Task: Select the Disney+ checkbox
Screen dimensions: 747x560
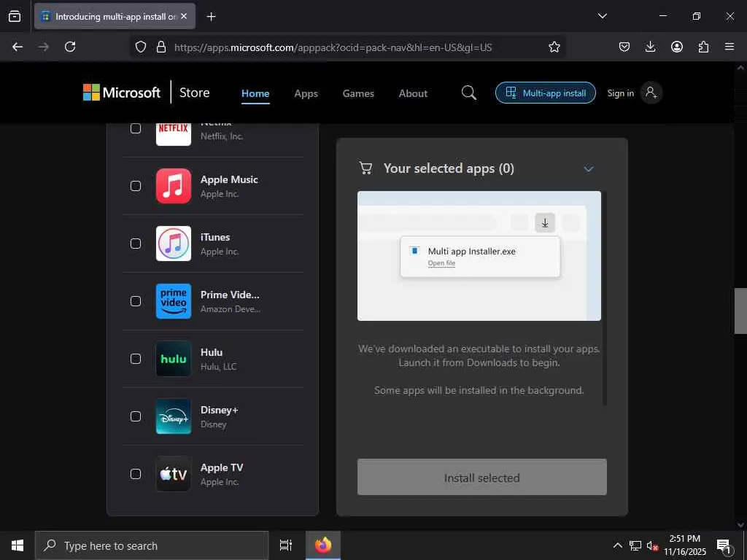Action: [136, 416]
